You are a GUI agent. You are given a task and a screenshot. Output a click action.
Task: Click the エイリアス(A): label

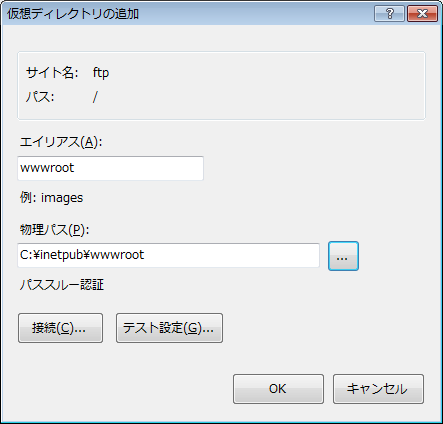(61, 142)
